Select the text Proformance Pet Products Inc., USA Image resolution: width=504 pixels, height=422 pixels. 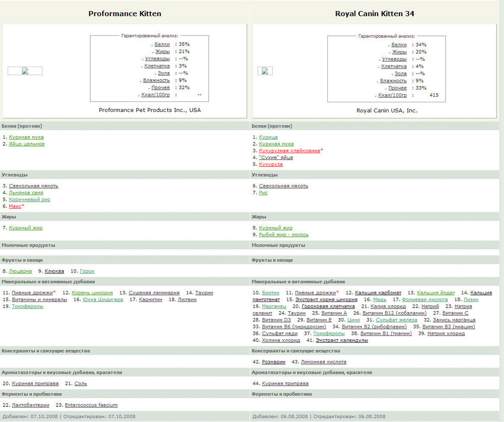pos(150,110)
